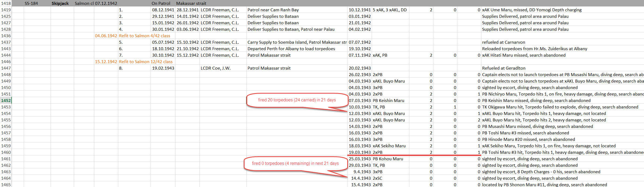Image resolution: width=644 pixels, height=187 pixels.
Task: Select 'xAKL Buyo Maru' cell in row 1449
Action: point(389,81)
